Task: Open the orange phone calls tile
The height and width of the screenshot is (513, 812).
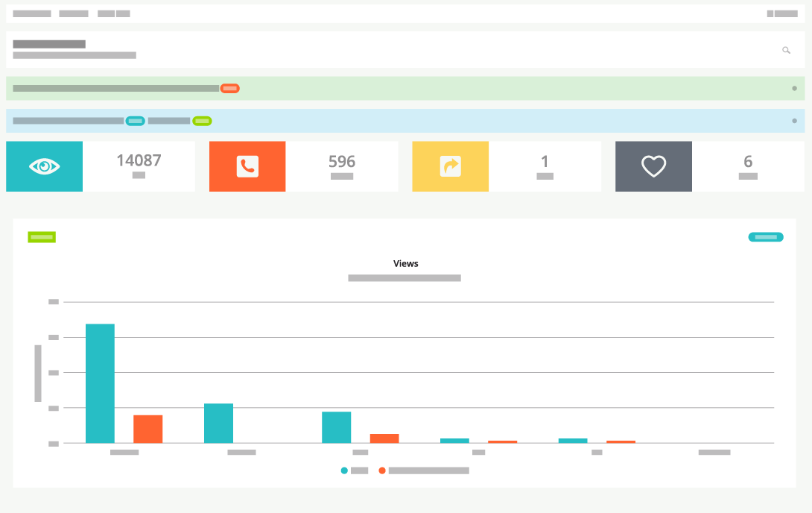Action: coord(247,166)
